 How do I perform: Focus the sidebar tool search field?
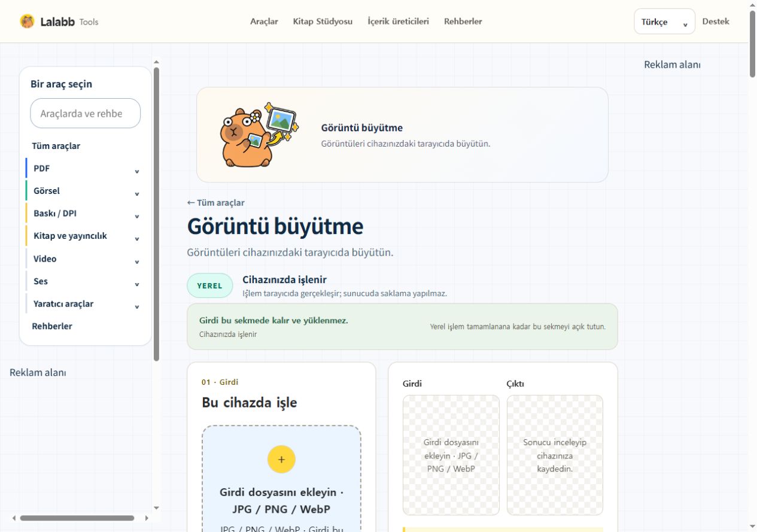click(86, 113)
